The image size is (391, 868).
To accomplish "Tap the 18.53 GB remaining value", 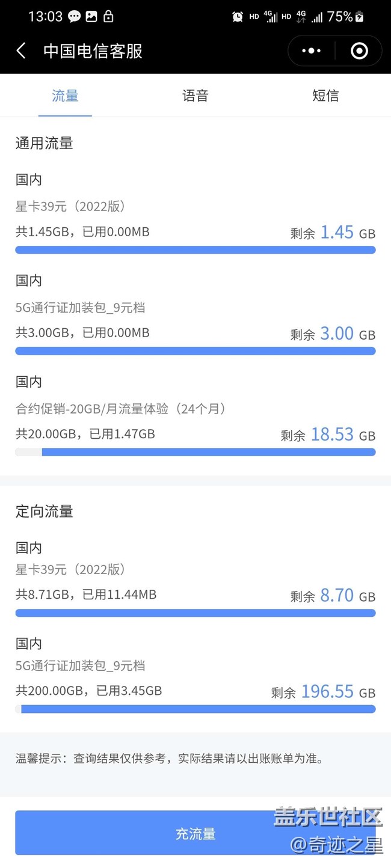I will [332, 435].
